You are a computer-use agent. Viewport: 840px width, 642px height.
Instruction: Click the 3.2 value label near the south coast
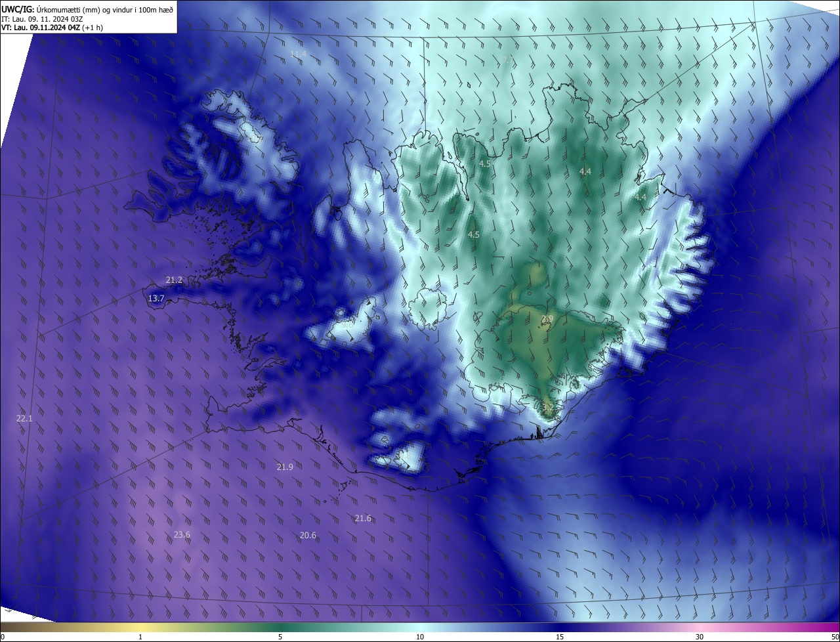(x=549, y=408)
